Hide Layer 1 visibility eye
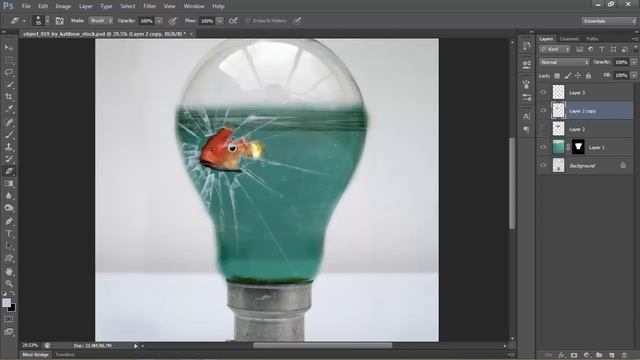Image resolution: width=640 pixels, height=360 pixels. pos(543,147)
